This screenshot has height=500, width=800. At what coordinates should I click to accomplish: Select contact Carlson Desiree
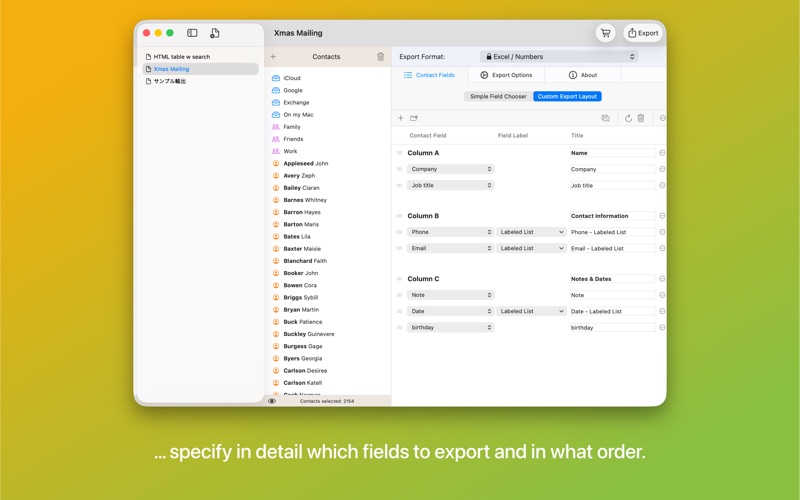tap(305, 371)
